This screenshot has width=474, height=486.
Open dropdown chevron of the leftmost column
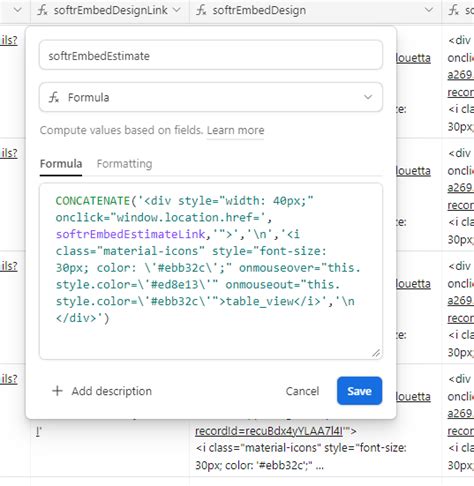coord(18,10)
